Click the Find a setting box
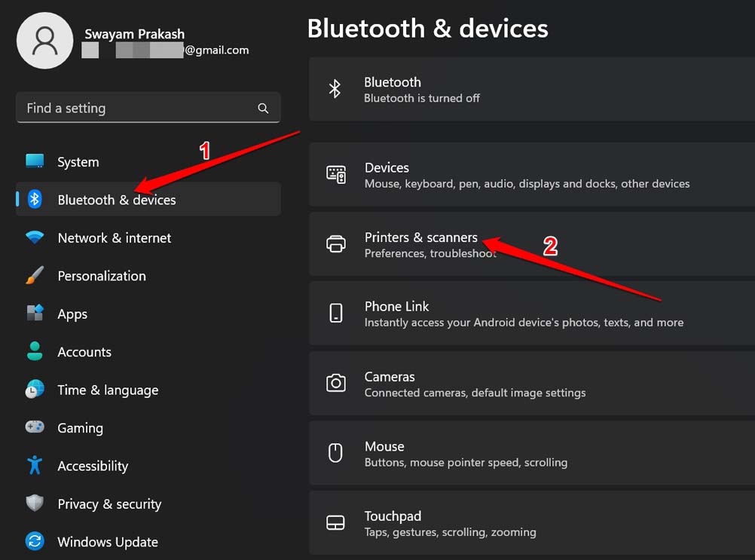This screenshot has width=755, height=560. click(136, 109)
